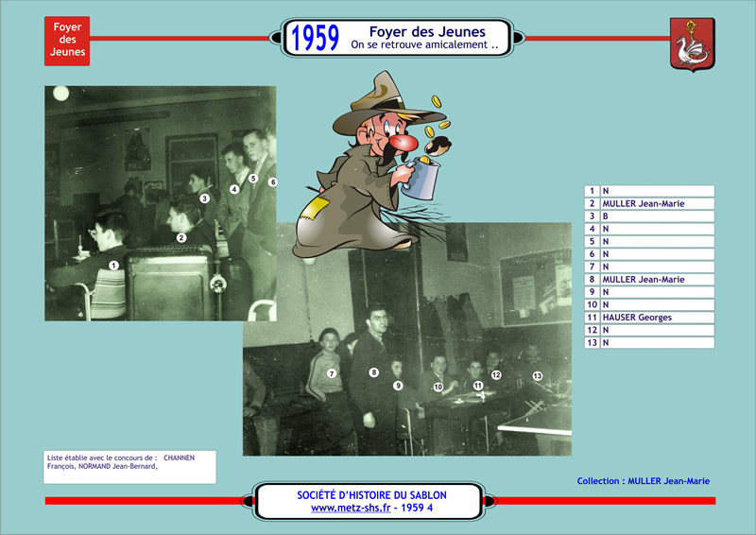
Task: Select list row 1 with entry 'N'
Action: click(649, 191)
